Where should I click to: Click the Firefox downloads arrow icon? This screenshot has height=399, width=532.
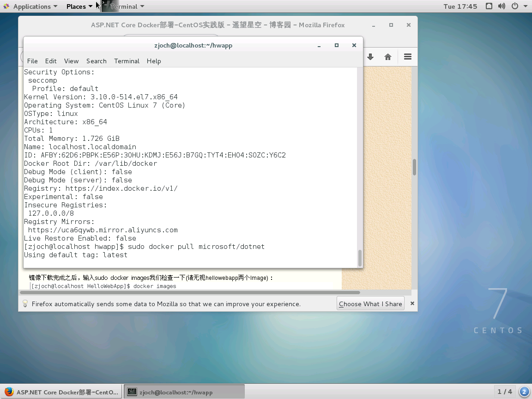(x=370, y=57)
